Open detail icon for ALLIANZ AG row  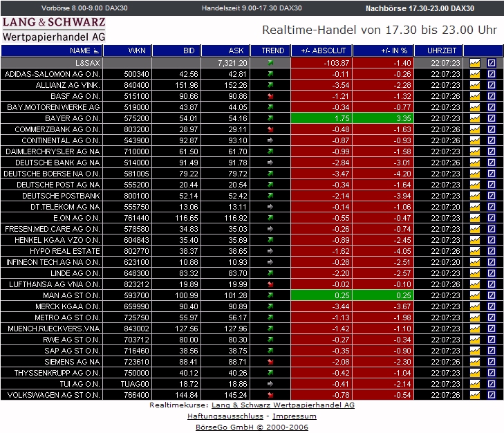pos(491,85)
